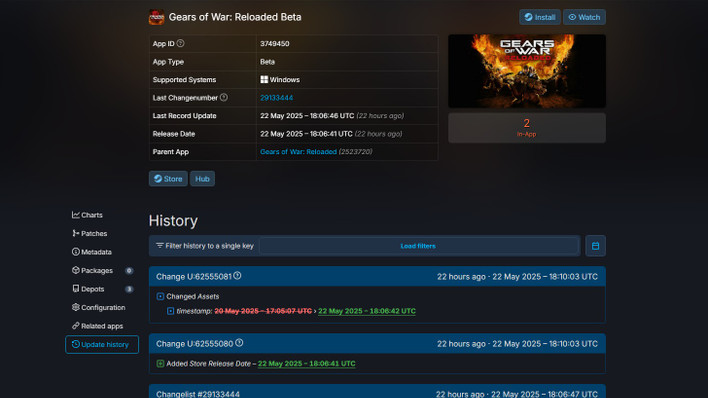Open Gears of War: Reloaded parent app link
This screenshot has width=708, height=398.
(x=298, y=152)
